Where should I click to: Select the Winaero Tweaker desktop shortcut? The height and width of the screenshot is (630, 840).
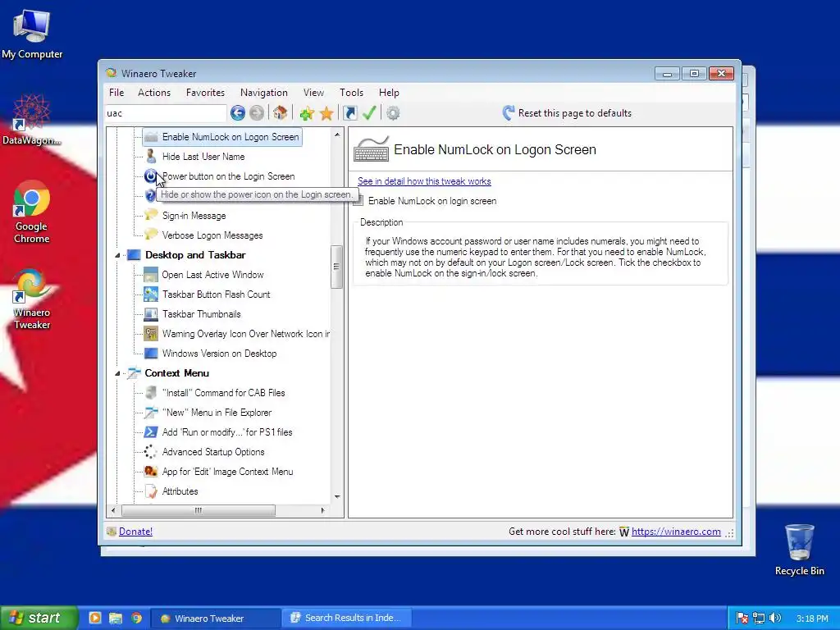click(32, 299)
